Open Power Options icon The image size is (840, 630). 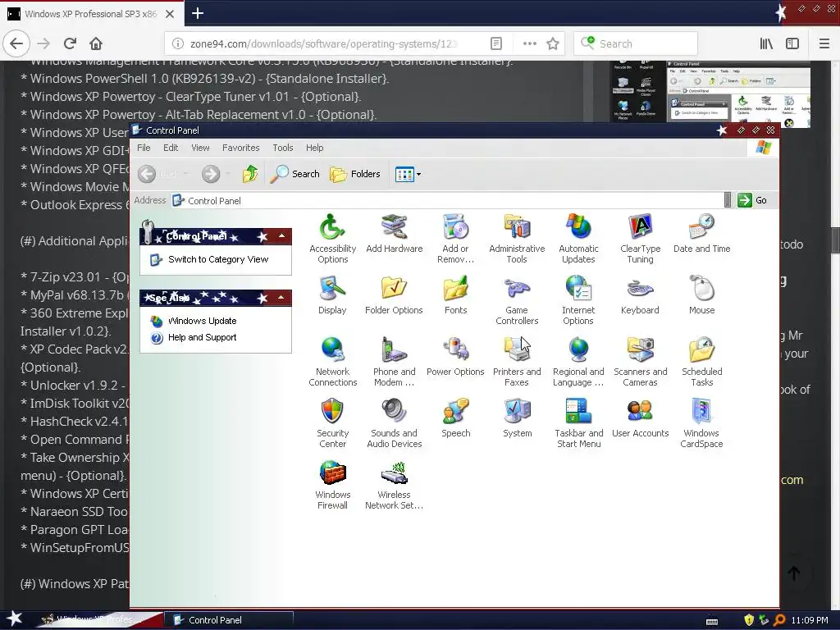[x=455, y=357]
